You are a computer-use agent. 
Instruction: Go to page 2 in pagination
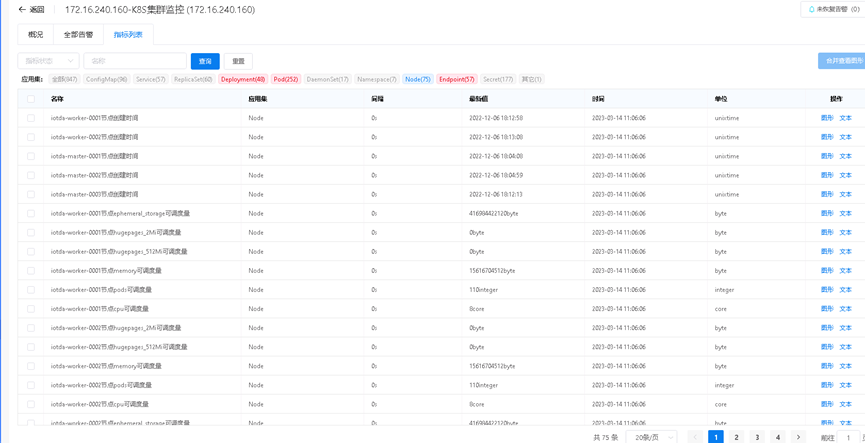pyautogui.click(x=736, y=437)
